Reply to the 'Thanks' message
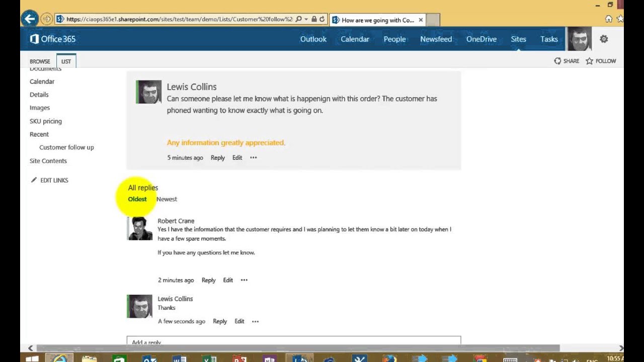 pos(220,321)
